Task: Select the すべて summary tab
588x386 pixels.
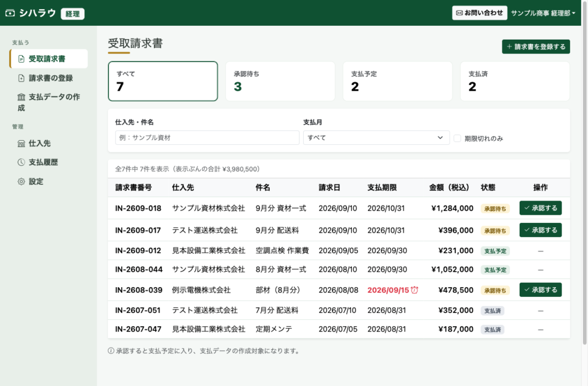Action: point(163,81)
